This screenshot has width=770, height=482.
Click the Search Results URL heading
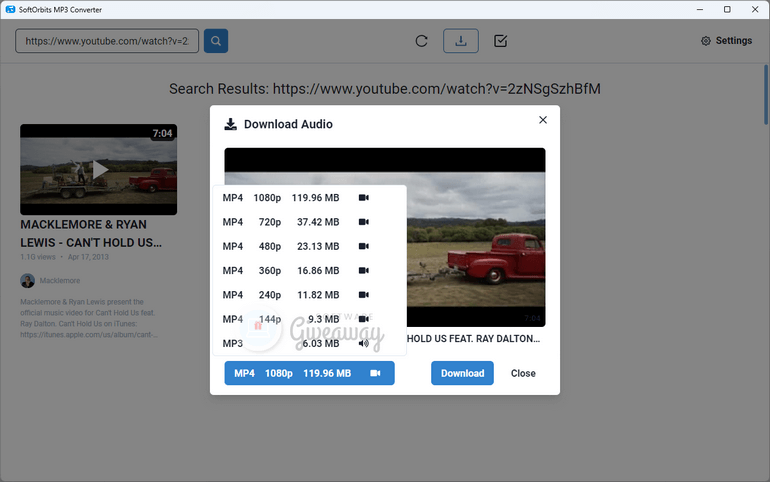385,89
